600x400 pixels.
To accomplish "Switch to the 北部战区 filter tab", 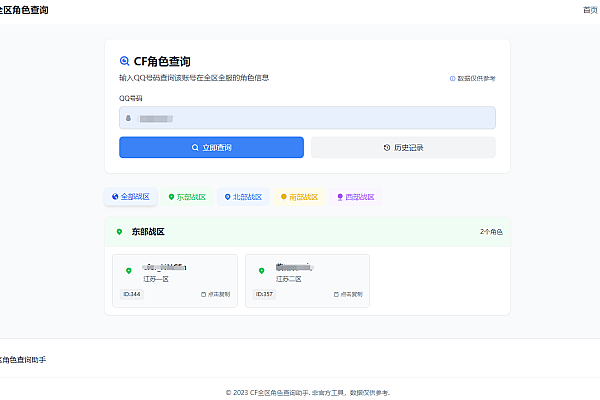I will pyautogui.click(x=243, y=197).
